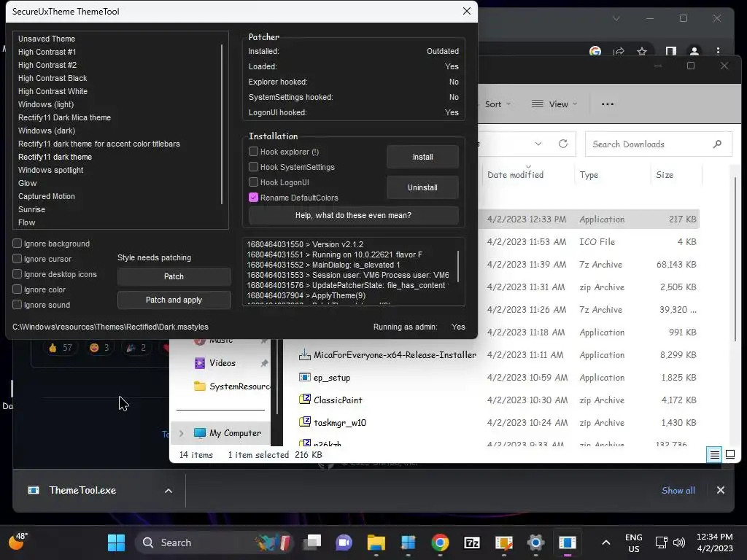Open the ThemeTool.exe download options chevron
The height and width of the screenshot is (560, 747).
coord(169,491)
